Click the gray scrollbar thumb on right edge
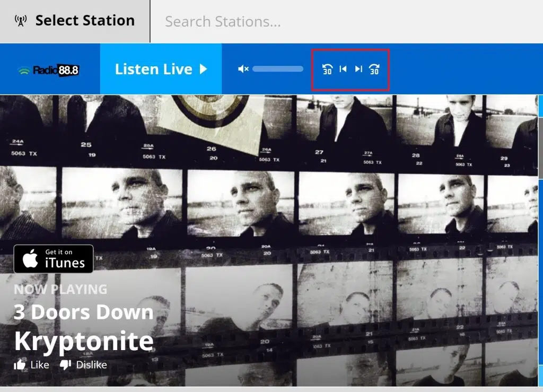The image size is (543, 392). pos(540,149)
